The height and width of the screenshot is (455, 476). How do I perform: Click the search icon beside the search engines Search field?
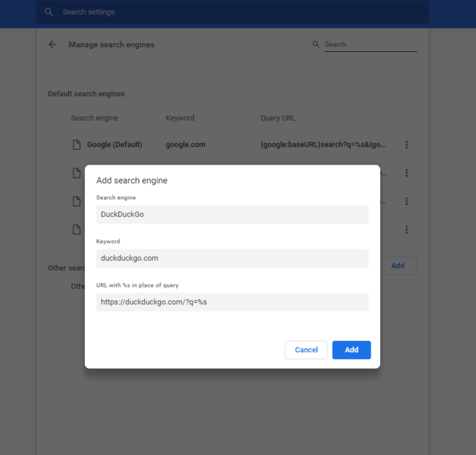point(316,45)
